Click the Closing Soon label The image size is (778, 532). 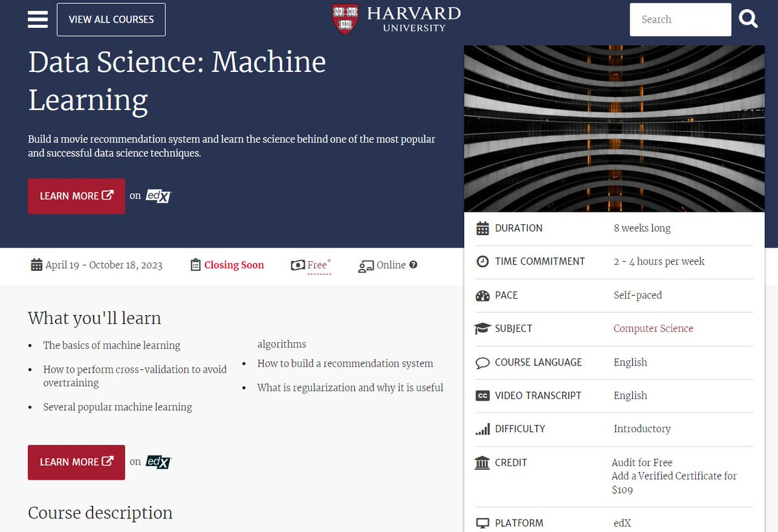(234, 265)
